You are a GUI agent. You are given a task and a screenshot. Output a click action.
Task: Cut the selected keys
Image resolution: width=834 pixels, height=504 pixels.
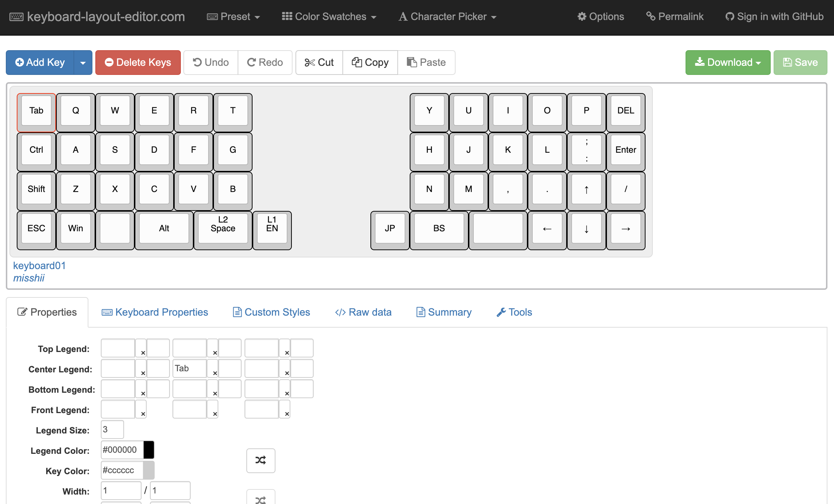point(319,63)
